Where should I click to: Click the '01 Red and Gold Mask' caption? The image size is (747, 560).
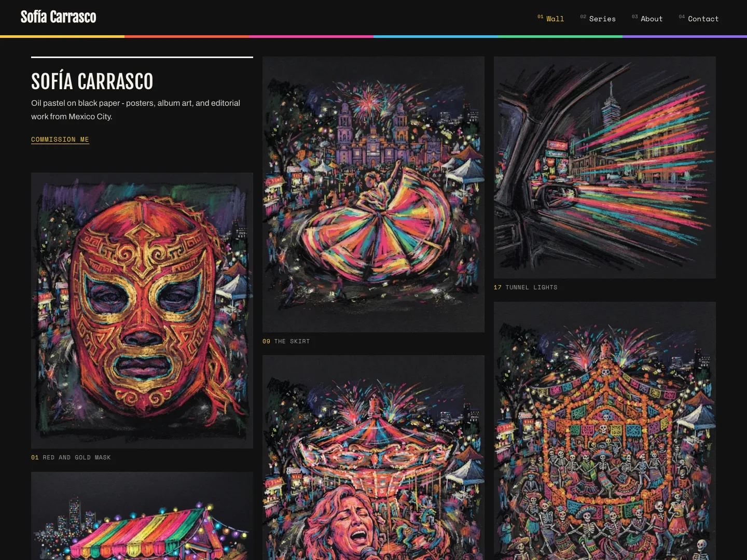(x=71, y=457)
